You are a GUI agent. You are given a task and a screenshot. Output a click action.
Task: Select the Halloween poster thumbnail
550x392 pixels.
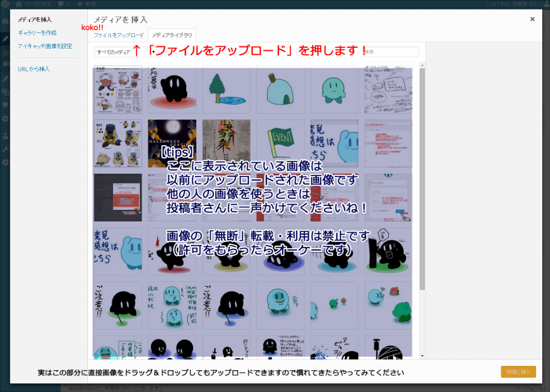172,142
